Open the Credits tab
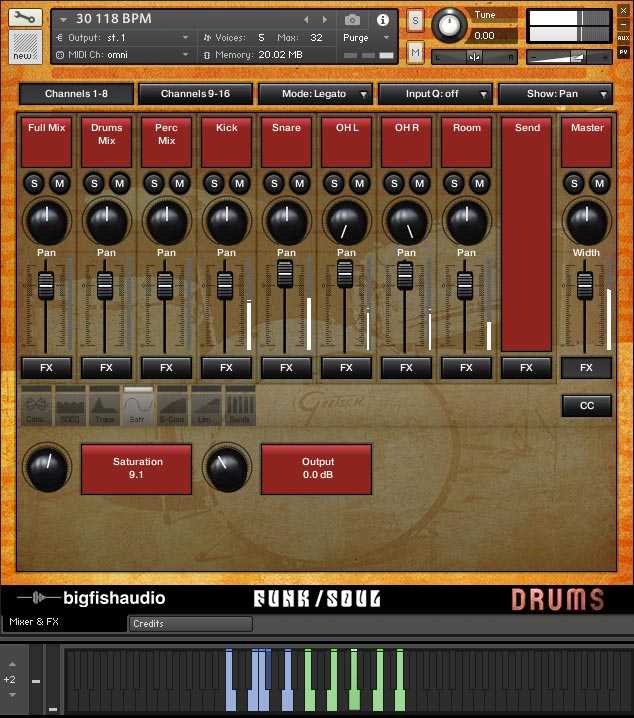Image resolution: width=634 pixels, height=718 pixels. coord(190,624)
